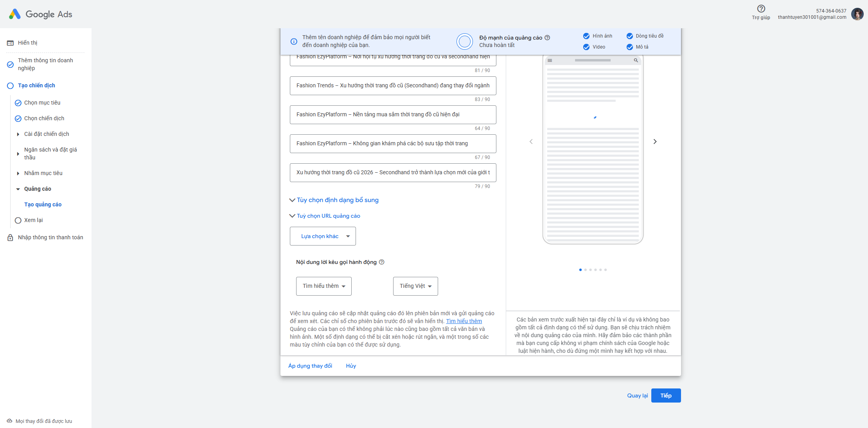This screenshot has width=868, height=428.
Task: Click the Hiển thị display icon
Action: click(10, 43)
